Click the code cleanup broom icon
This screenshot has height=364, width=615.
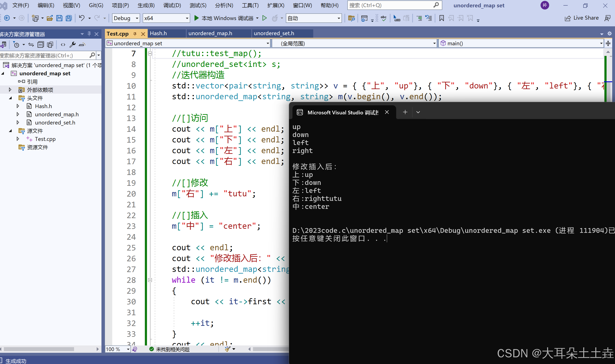228,349
